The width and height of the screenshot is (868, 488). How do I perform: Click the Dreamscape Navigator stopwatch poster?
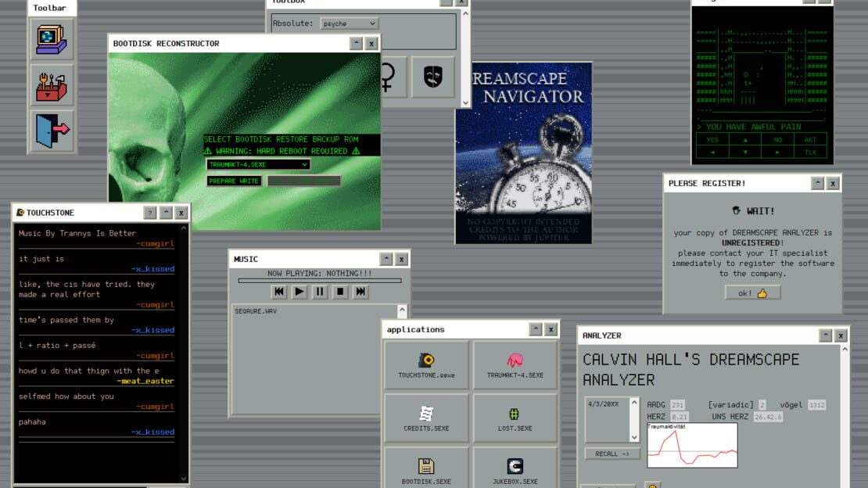pyautogui.click(x=524, y=152)
